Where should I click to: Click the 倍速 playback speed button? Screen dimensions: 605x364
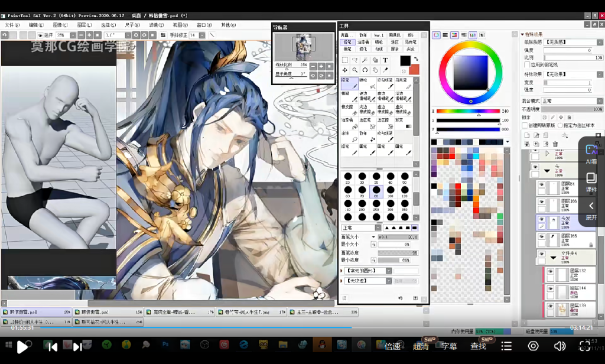392,346
